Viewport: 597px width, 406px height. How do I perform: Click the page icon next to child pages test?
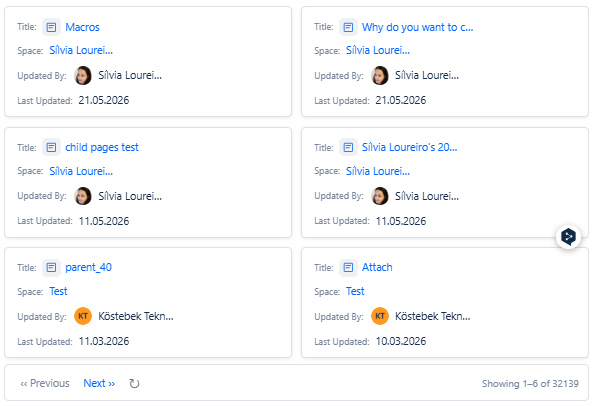click(51, 147)
